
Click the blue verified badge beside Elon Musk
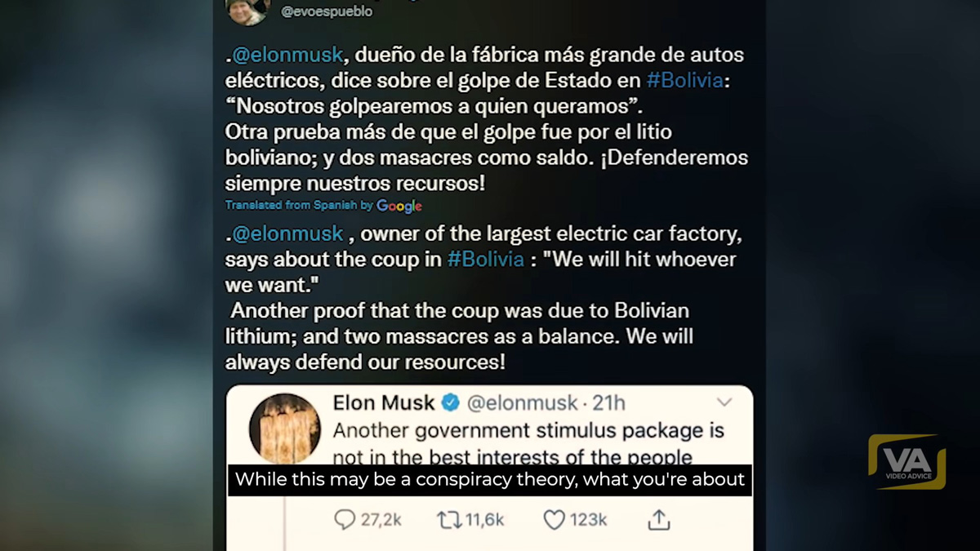point(451,402)
